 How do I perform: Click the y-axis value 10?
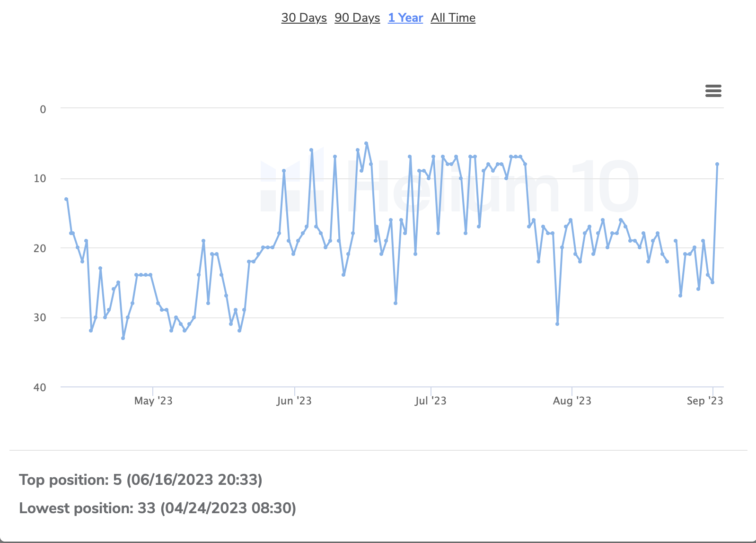tap(40, 178)
